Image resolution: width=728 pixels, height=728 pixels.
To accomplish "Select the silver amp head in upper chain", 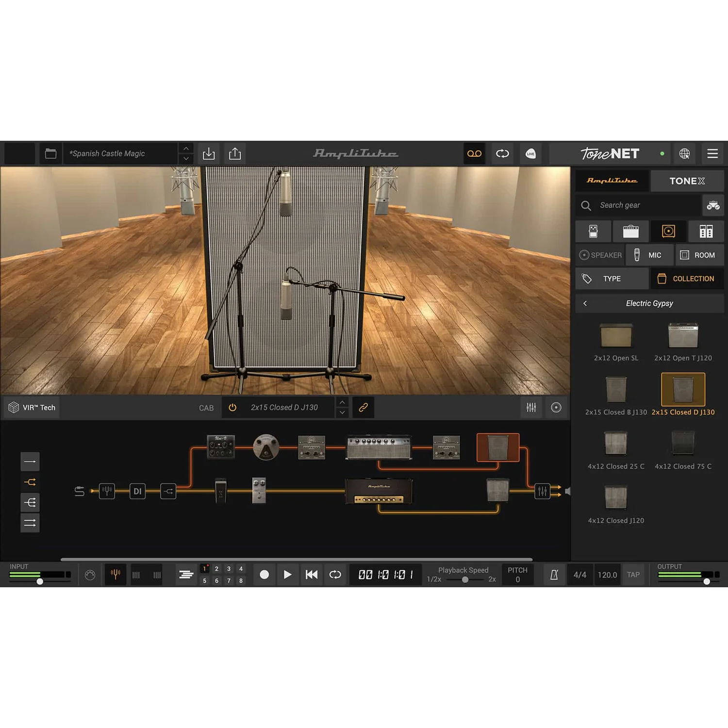I will pos(379,447).
